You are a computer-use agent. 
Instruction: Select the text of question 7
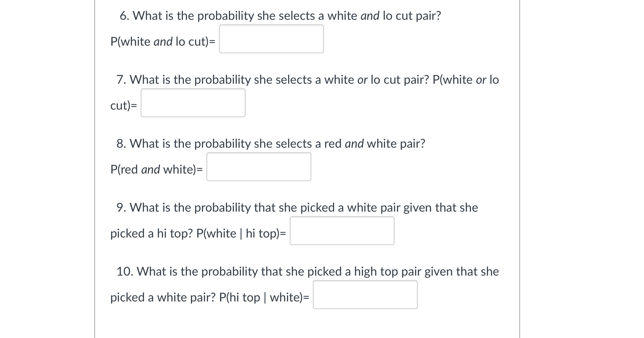click(307, 80)
